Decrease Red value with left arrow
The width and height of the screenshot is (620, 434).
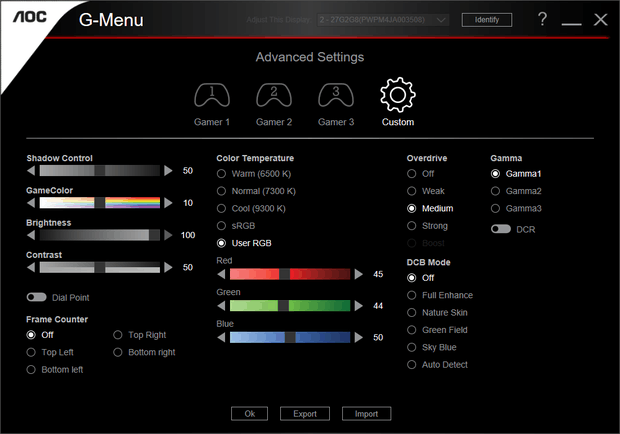[221, 274]
